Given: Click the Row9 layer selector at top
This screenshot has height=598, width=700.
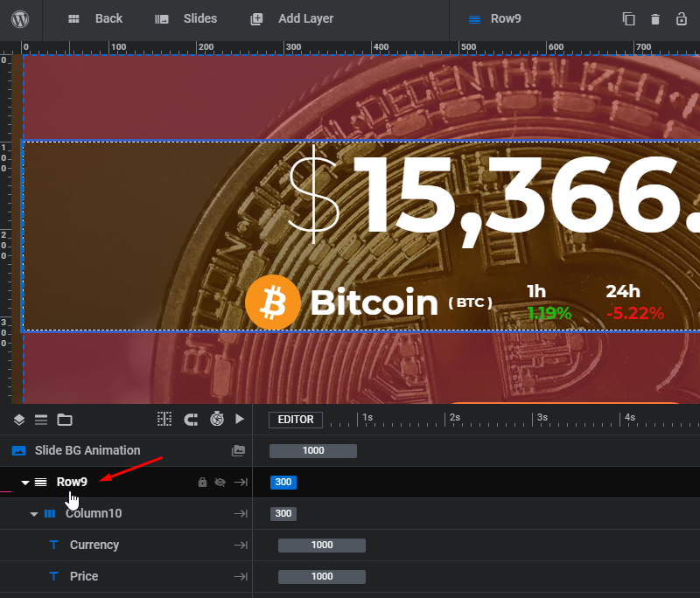Looking at the screenshot, I should point(494,18).
